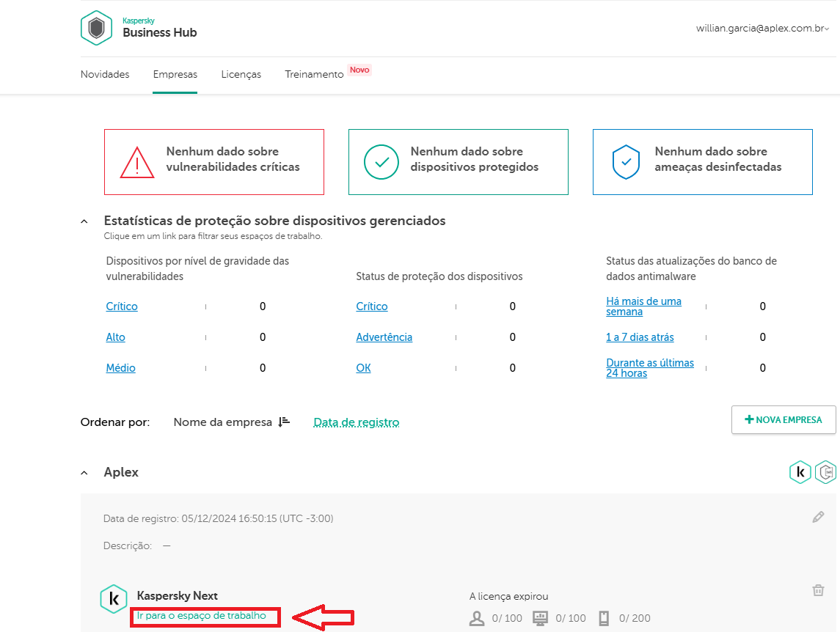This screenshot has height=632, width=840.
Task: Open the Treinamento tab
Action: click(314, 74)
